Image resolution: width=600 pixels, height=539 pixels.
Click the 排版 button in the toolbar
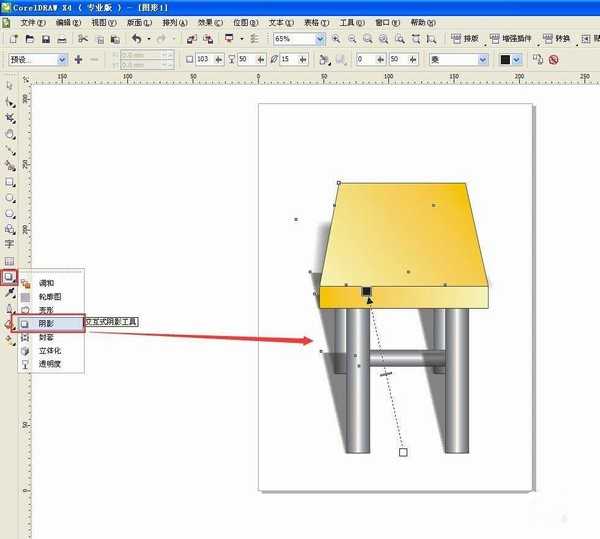click(465, 39)
